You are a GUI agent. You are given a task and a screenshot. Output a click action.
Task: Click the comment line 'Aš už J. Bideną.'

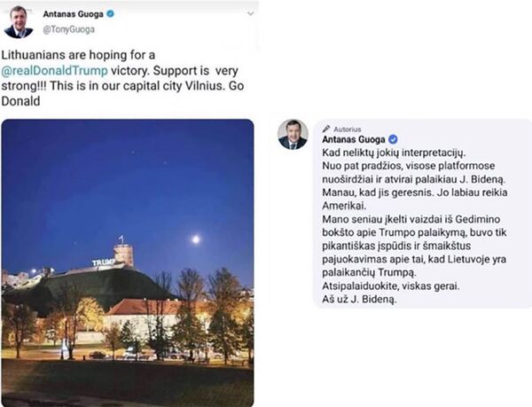click(359, 300)
